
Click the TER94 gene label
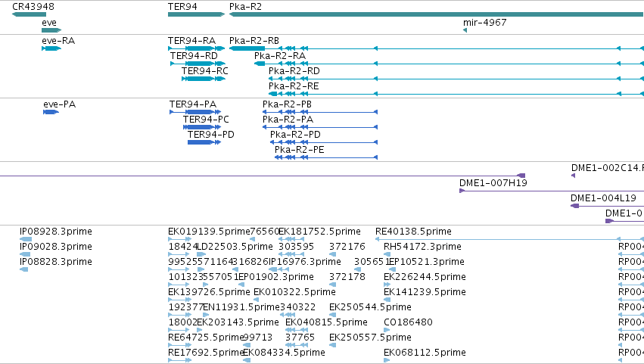click(182, 7)
